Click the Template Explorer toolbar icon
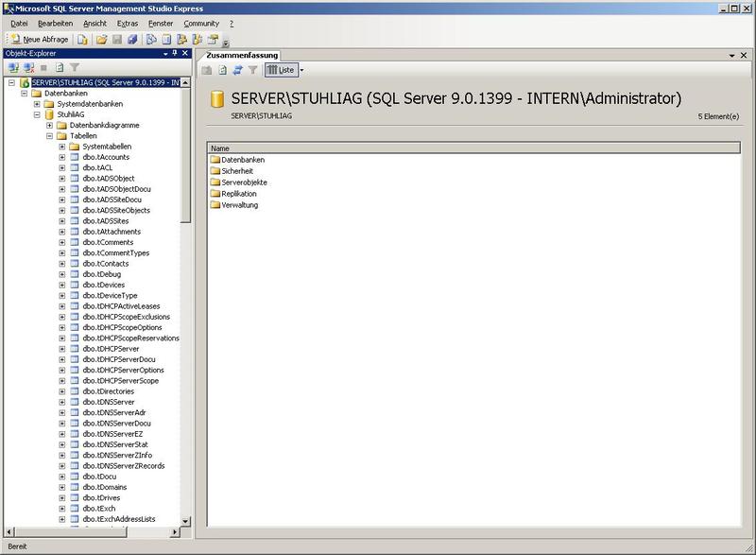 coord(198,40)
